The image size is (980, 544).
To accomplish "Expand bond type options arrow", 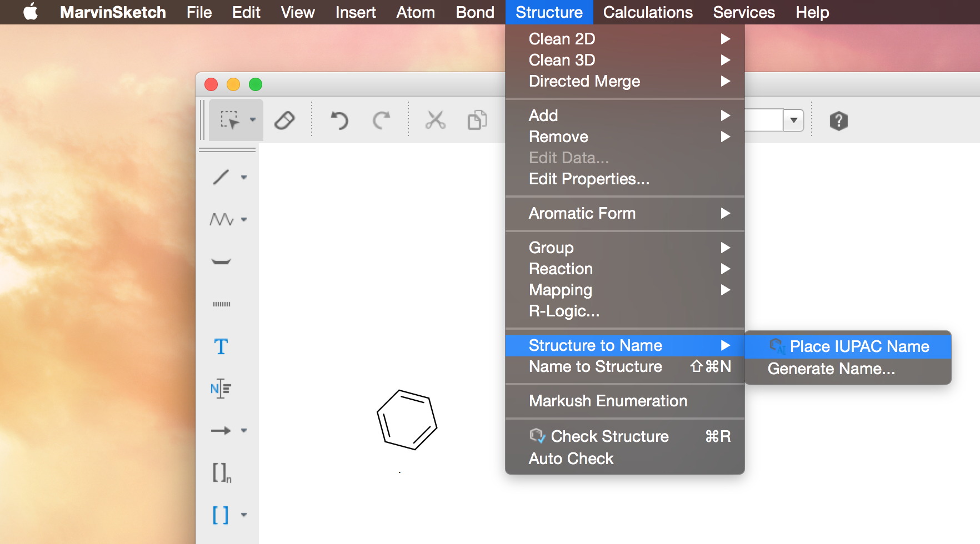I will point(244,178).
